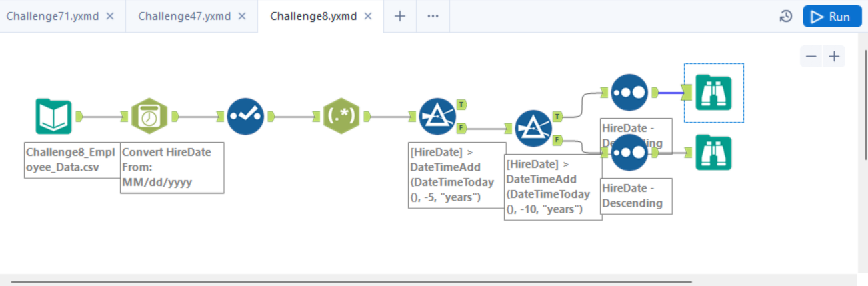Image resolution: width=868 pixels, height=286 pixels.
Task: Select the Input Data tool icon
Action: click(53, 116)
